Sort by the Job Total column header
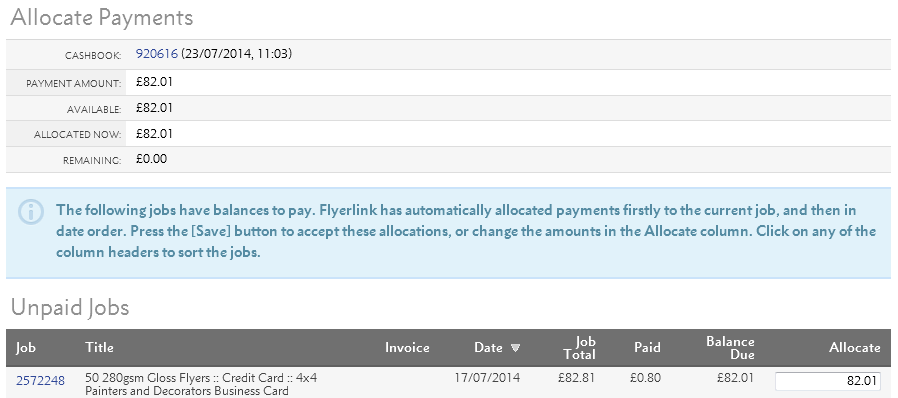Screen dimensions: 898x398 [x=580, y=348]
